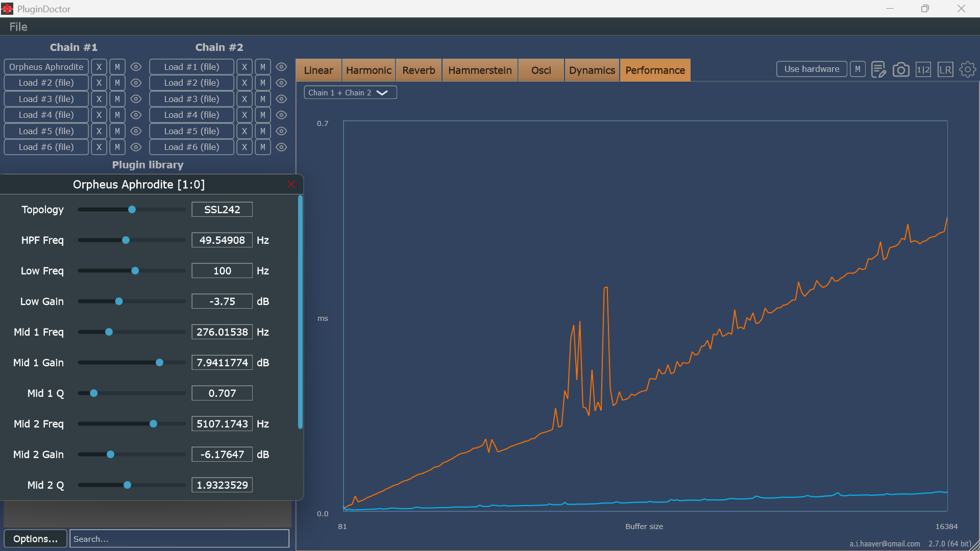This screenshot has height=551, width=980.
Task: Adjust the HPF Freq slider
Action: tap(132, 240)
